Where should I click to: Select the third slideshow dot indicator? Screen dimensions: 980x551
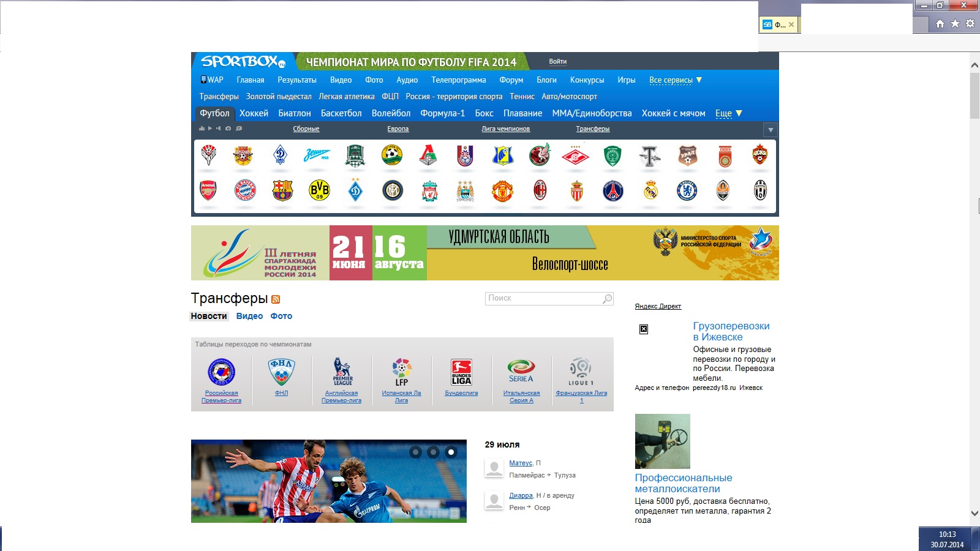[451, 452]
